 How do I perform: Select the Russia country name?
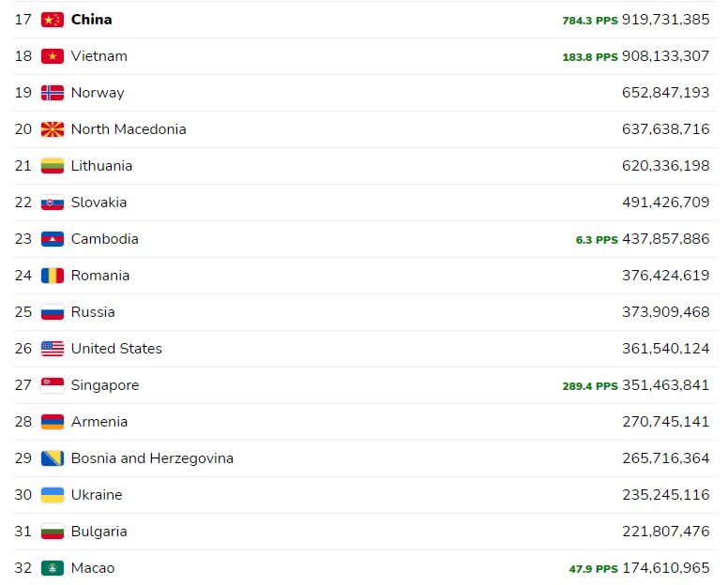tap(93, 312)
